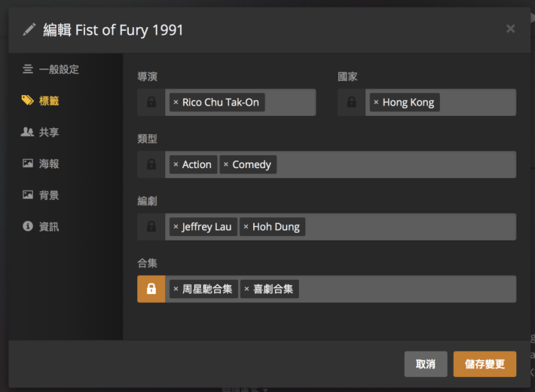Toggle the lock on 編劇 field
Screen dimensions: 535x392
(151, 227)
